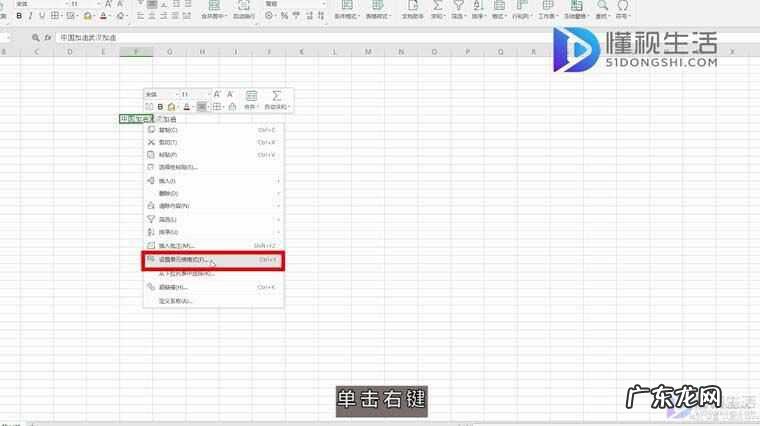The width and height of the screenshot is (760, 426).
Task: Choose Hyperlink from the context menu
Action: tap(213, 287)
